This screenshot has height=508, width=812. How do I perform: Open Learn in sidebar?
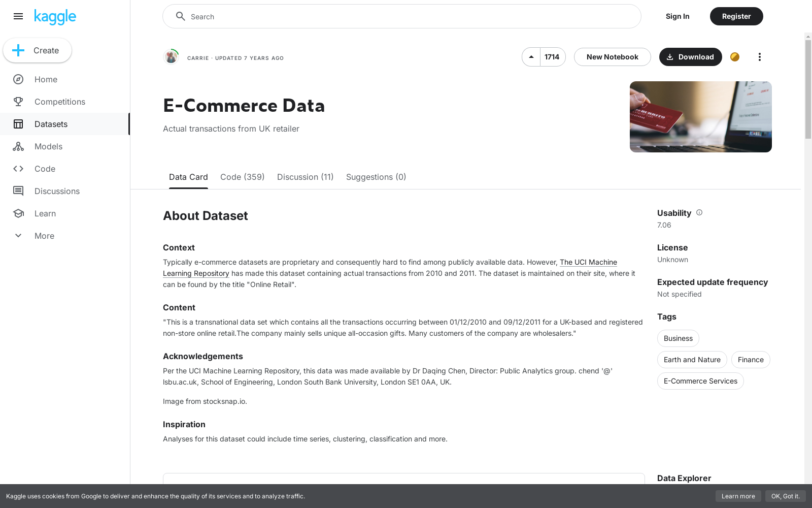click(x=65, y=213)
